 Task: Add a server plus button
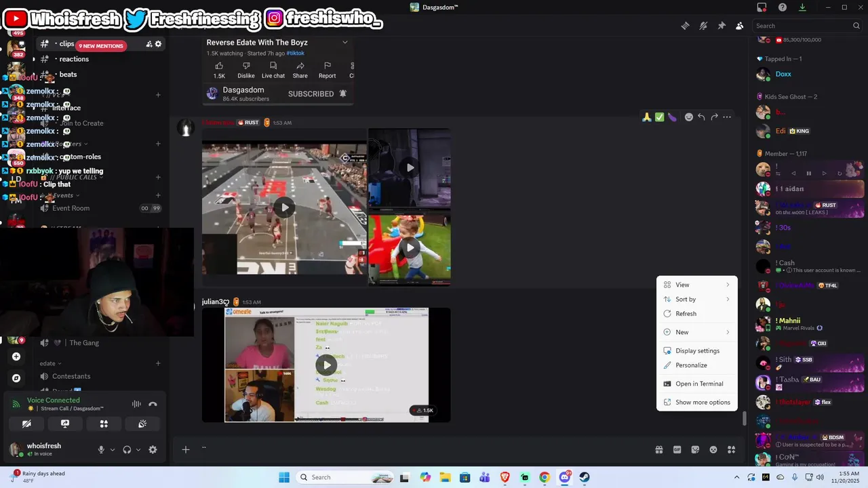(16, 357)
